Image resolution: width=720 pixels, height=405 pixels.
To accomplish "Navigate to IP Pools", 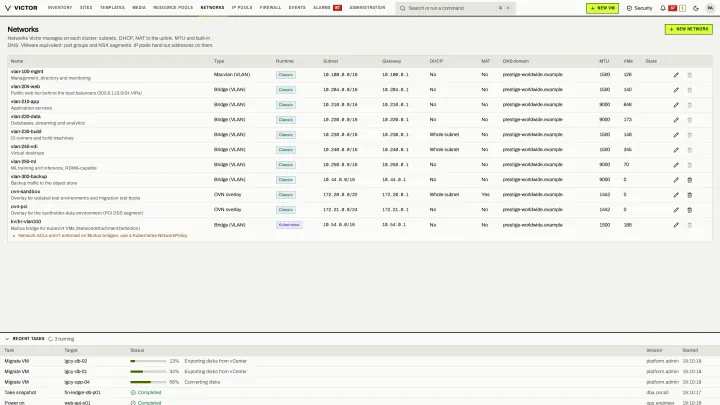I will [242, 8].
